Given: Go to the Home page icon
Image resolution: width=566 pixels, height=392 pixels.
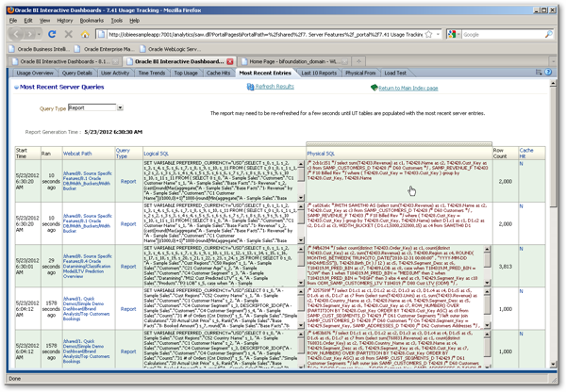Looking at the screenshot, I should point(85,34).
